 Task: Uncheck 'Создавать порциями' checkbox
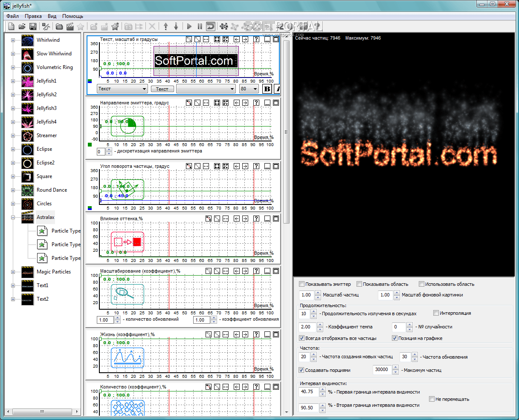(x=302, y=370)
